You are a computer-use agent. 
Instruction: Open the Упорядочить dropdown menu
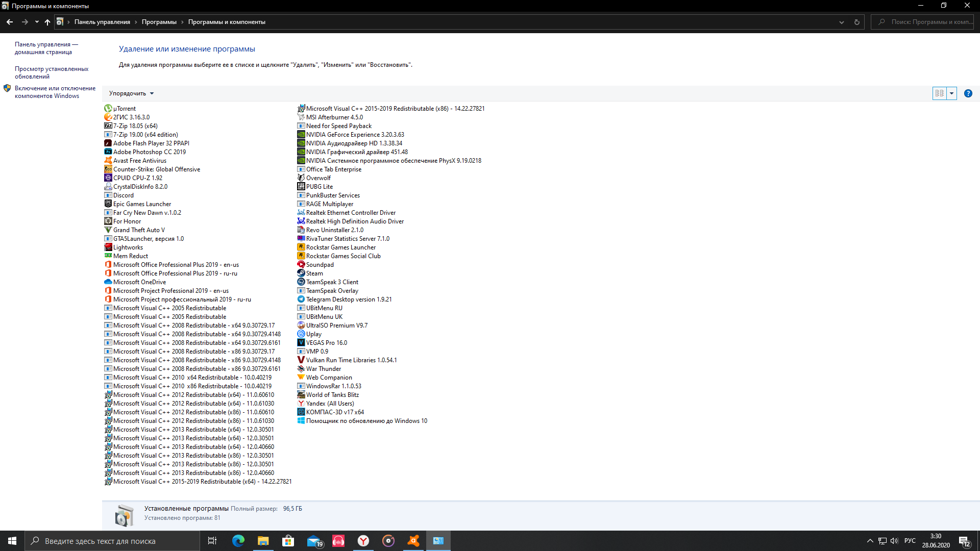tap(131, 93)
